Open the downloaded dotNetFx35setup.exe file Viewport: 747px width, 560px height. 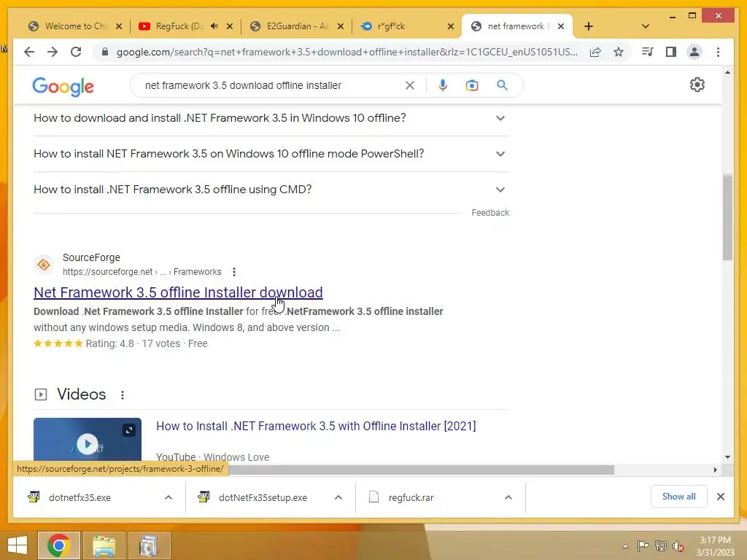click(x=263, y=497)
